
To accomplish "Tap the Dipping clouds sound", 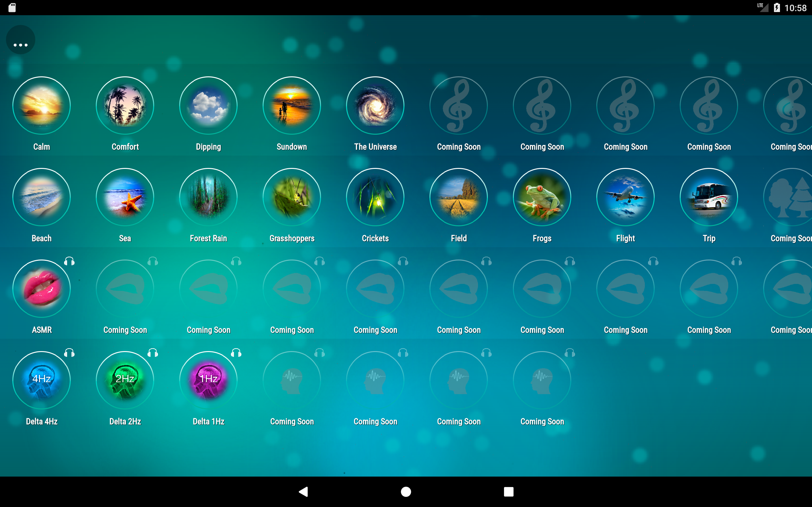I will [208, 106].
